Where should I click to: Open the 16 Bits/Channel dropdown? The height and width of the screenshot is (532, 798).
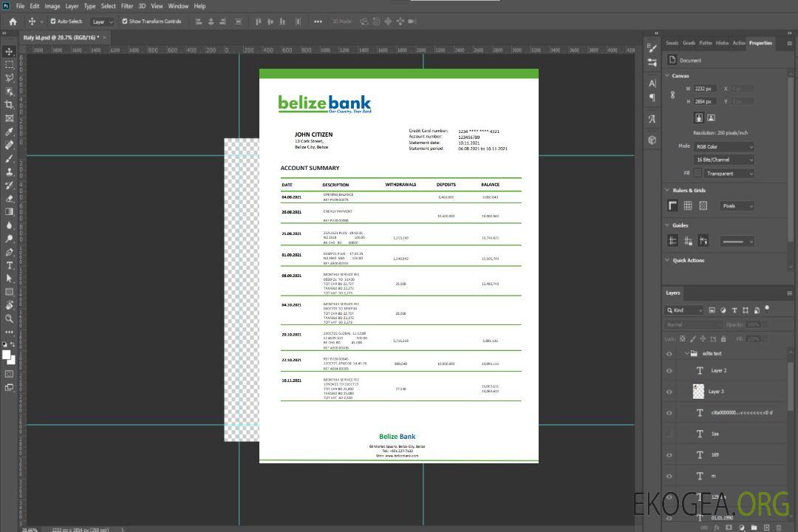pyautogui.click(x=724, y=160)
